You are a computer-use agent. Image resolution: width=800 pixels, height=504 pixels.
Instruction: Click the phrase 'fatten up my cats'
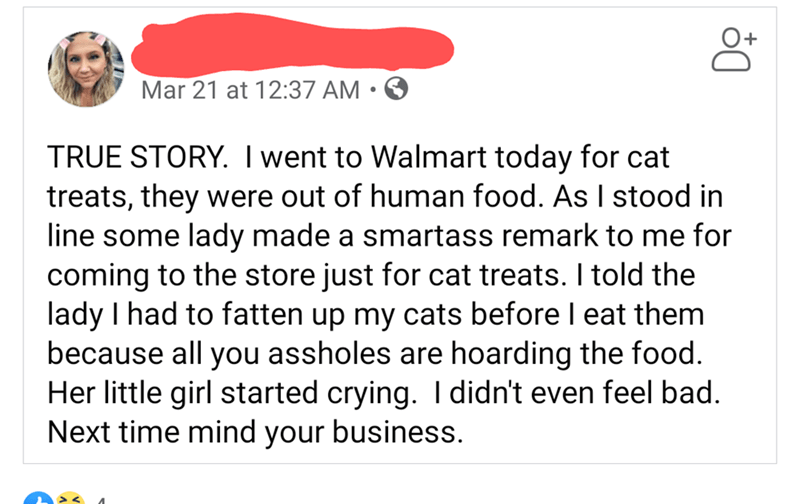[342, 315]
